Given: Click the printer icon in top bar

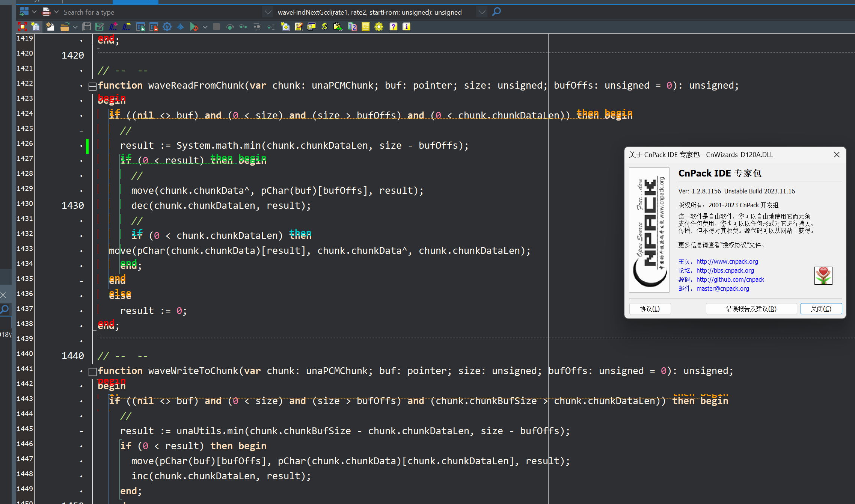Looking at the screenshot, I should (x=46, y=12).
